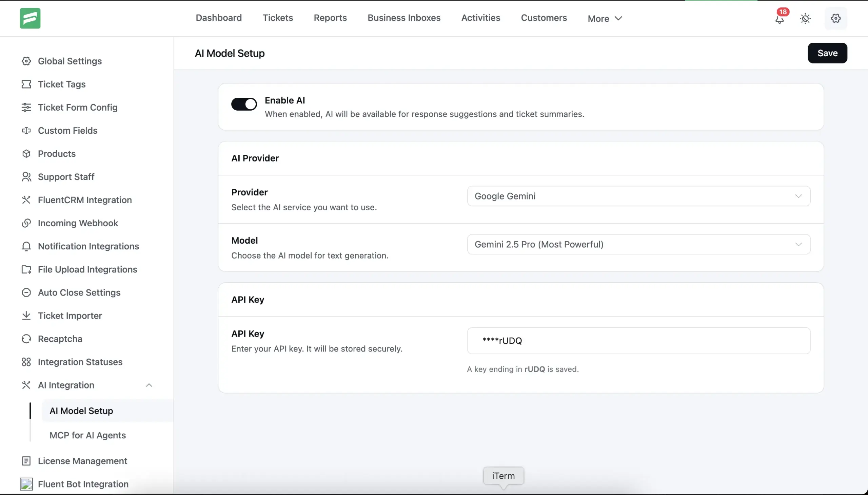Open the Reports tab
This screenshot has width=868, height=495.
[x=330, y=18]
